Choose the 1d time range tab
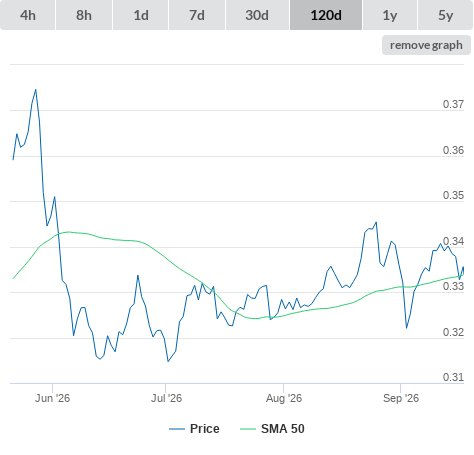 click(141, 15)
